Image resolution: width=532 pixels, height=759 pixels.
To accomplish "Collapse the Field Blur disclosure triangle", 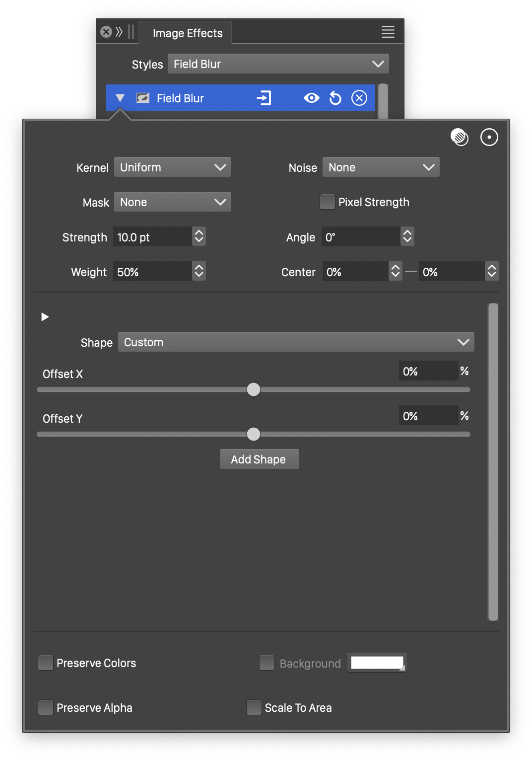I will [120, 98].
